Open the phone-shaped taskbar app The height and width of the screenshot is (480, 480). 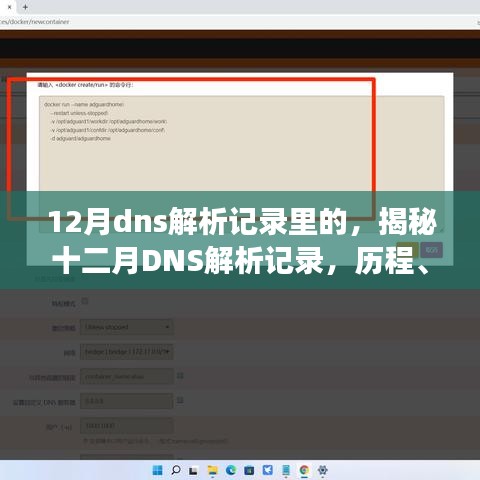(286, 470)
